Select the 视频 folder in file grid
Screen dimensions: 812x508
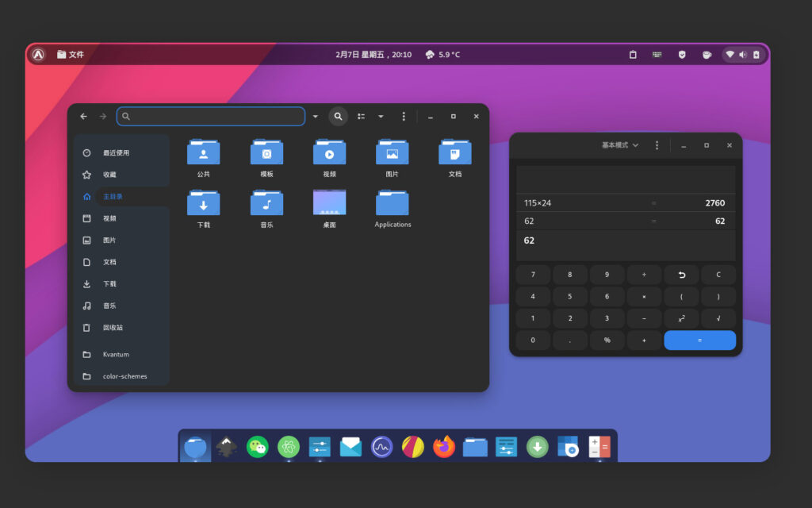329,152
